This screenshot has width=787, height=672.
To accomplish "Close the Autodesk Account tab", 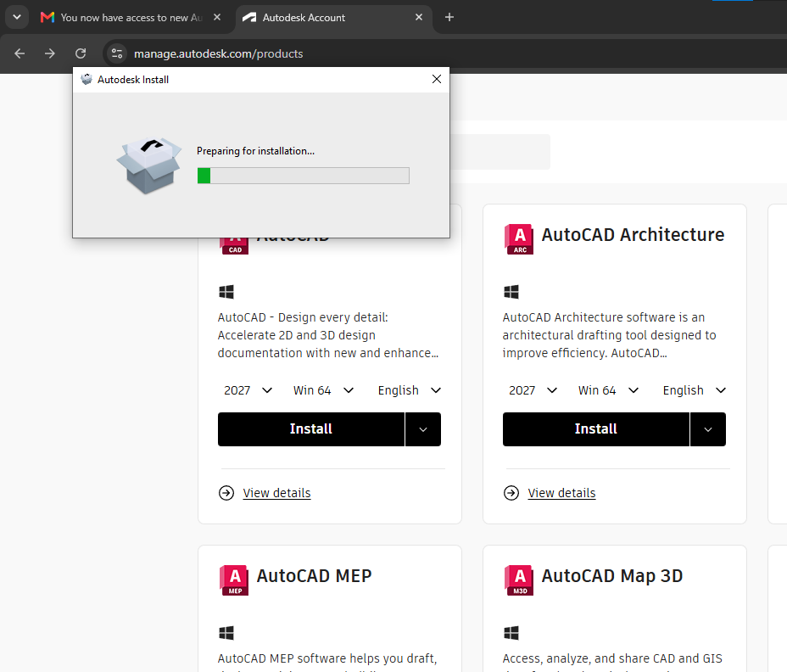I will click(x=419, y=17).
